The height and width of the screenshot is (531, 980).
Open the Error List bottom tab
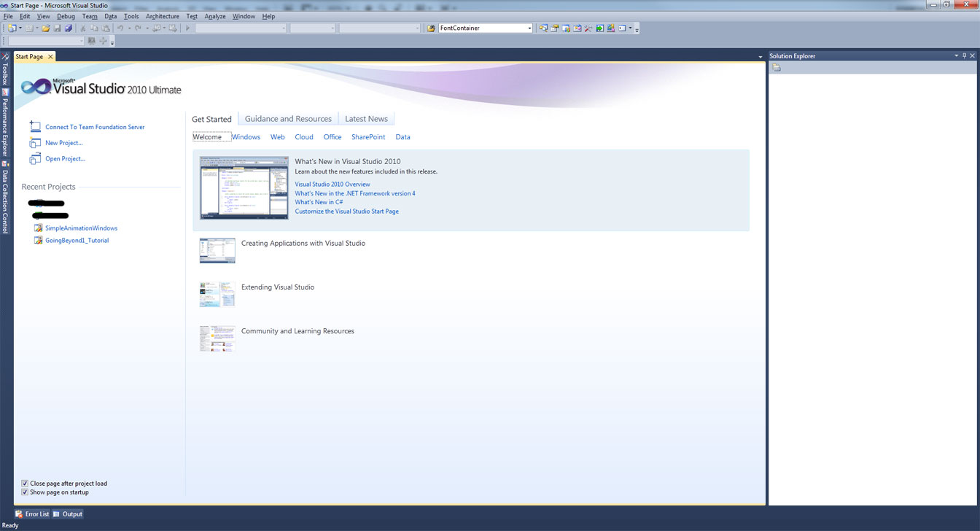pyautogui.click(x=33, y=514)
